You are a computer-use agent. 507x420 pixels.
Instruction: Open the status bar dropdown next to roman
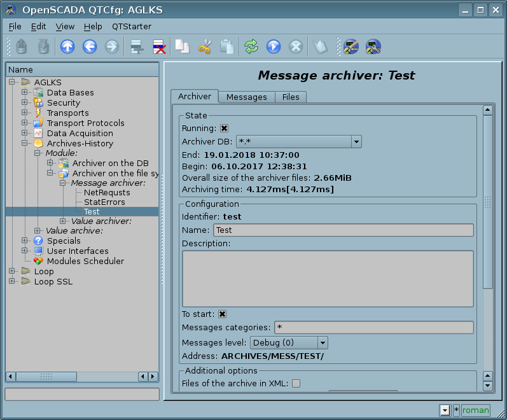[x=445, y=410]
